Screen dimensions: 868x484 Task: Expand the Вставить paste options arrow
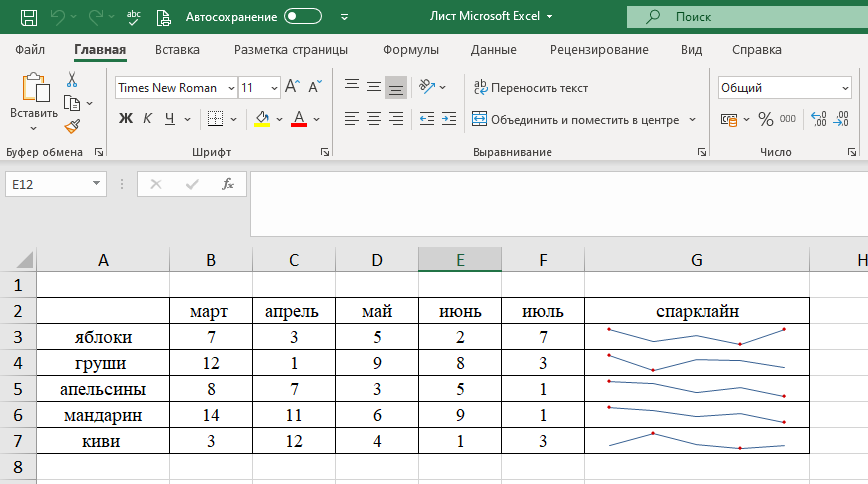tap(33, 128)
